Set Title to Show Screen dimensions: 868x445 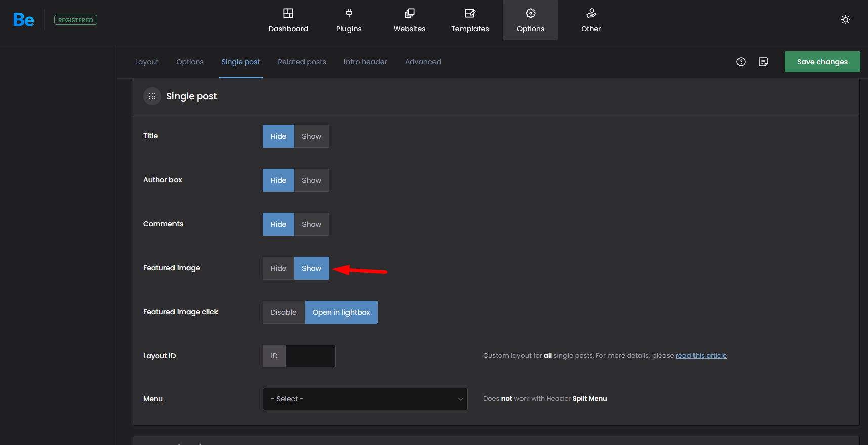click(312, 136)
